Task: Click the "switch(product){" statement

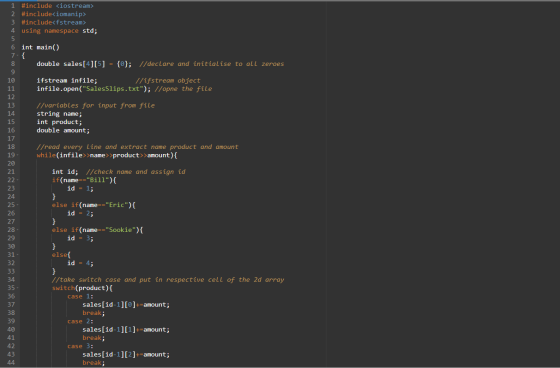Action: (x=82, y=288)
